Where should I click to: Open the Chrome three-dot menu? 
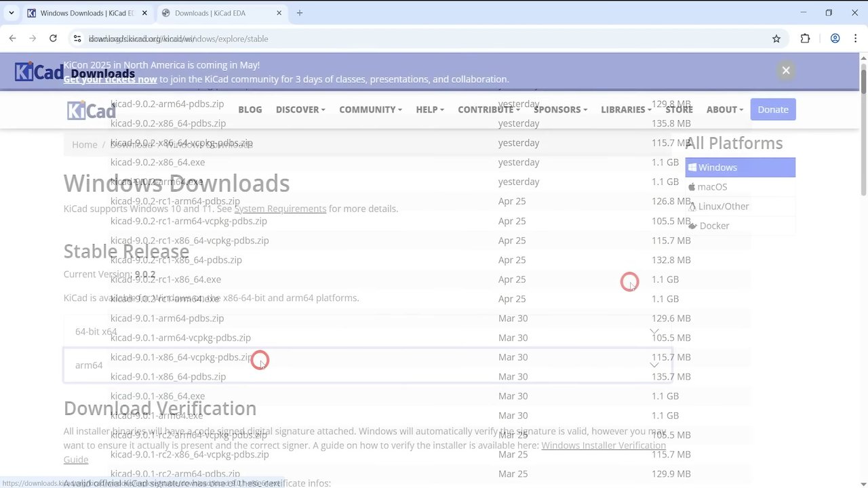pos(855,39)
